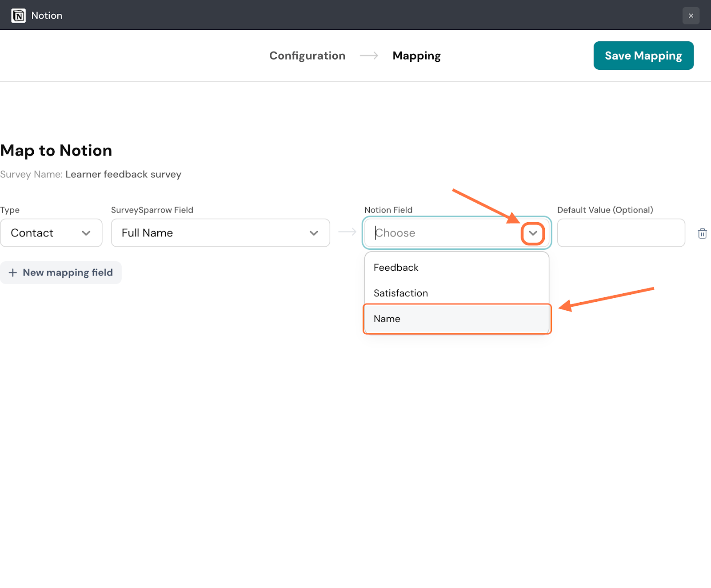The width and height of the screenshot is (711, 588).
Task: Focus the Notion Field Choose search box
Action: 444,233
